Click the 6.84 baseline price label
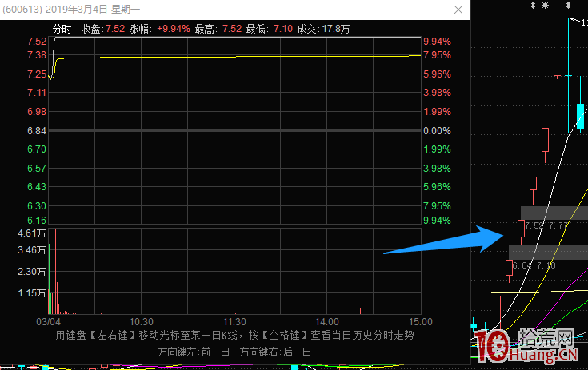The height and width of the screenshot is (370, 588). pyautogui.click(x=37, y=131)
